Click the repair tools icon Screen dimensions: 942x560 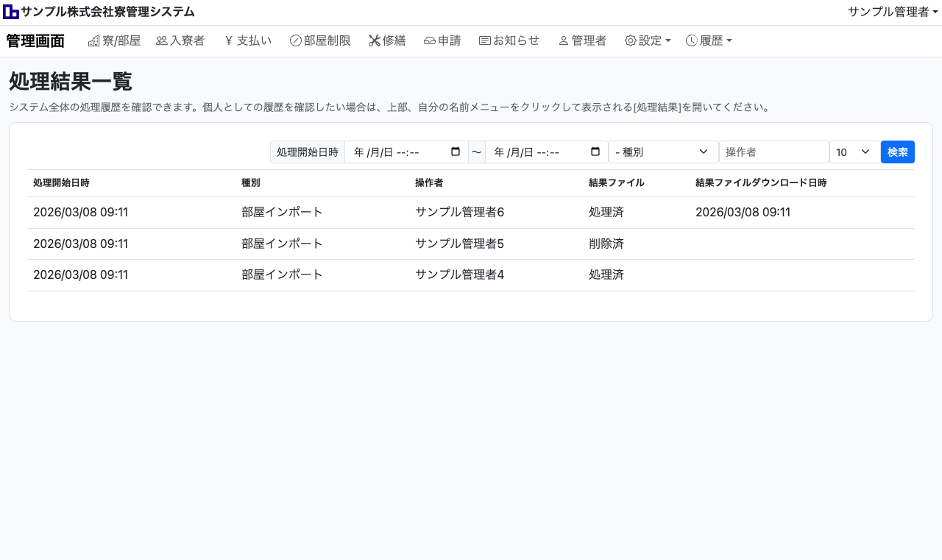375,41
